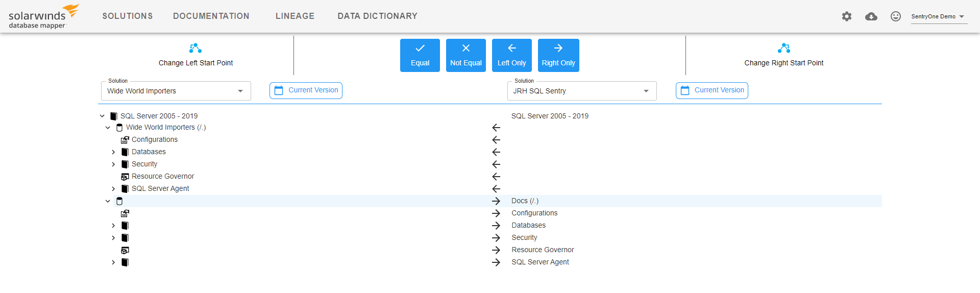The height and width of the screenshot is (293, 980).
Task: Click the cloud download icon
Action: (x=871, y=16)
